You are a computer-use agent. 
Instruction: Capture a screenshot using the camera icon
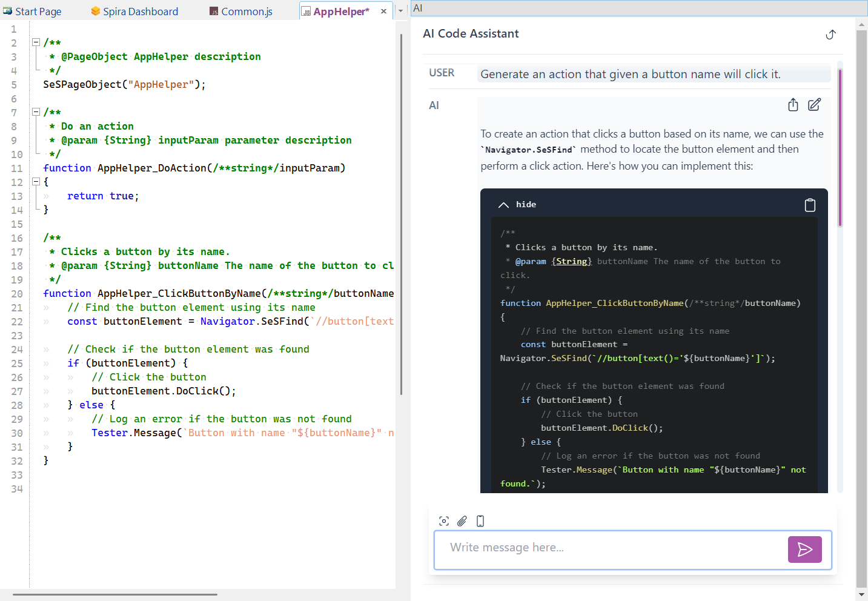coord(444,521)
